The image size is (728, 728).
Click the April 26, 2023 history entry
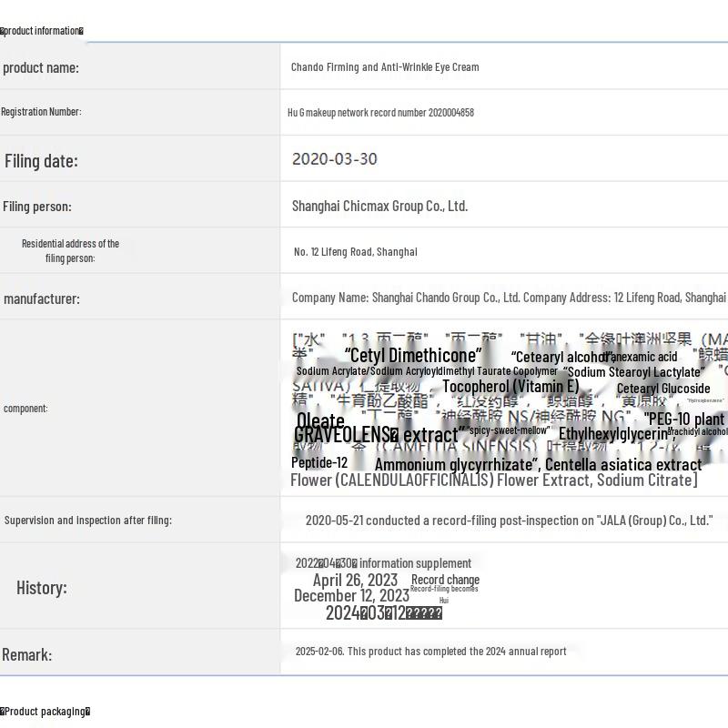(355, 581)
